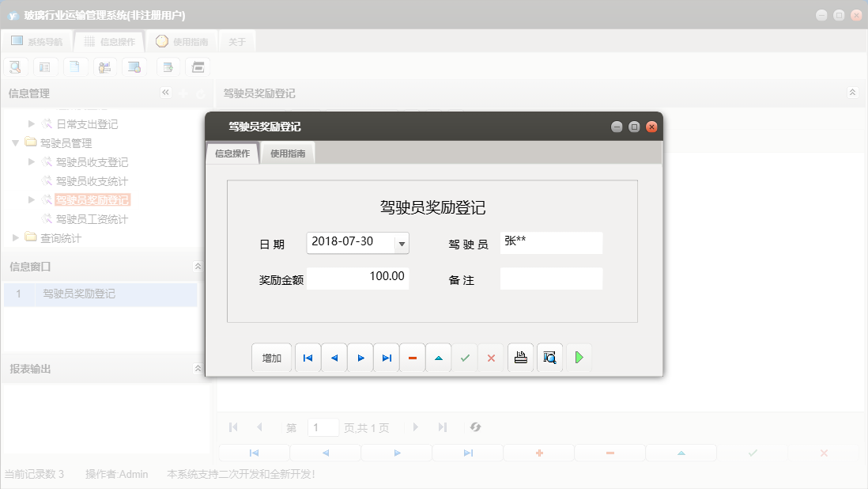
Task: Click the document icon in the main toolbar
Action: coord(75,66)
